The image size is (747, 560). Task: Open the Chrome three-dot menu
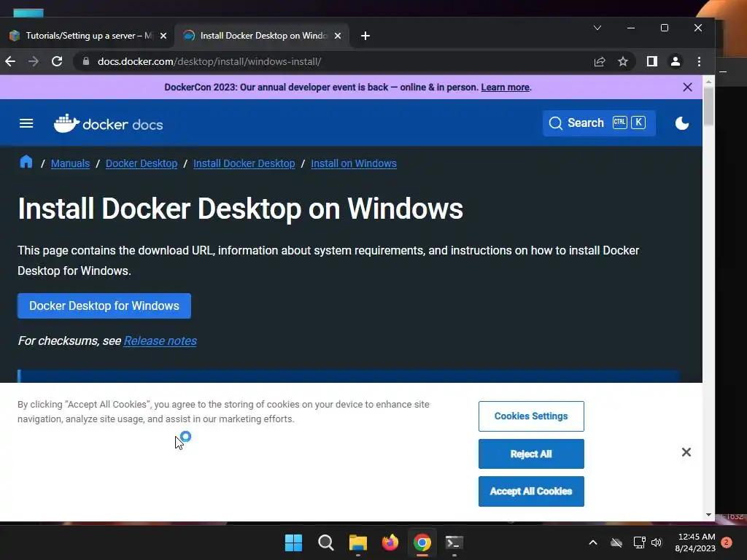699,61
